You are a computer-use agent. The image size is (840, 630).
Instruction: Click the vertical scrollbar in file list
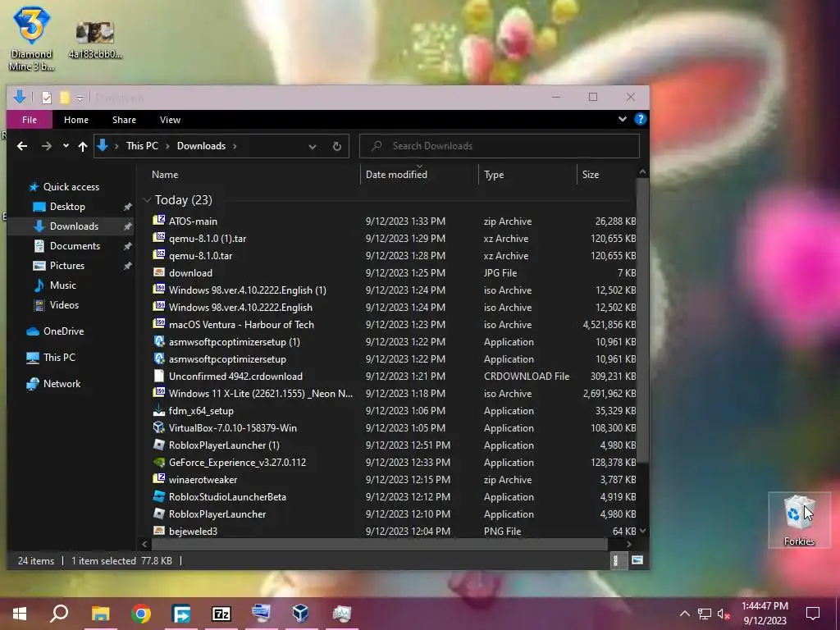pyautogui.click(x=643, y=322)
